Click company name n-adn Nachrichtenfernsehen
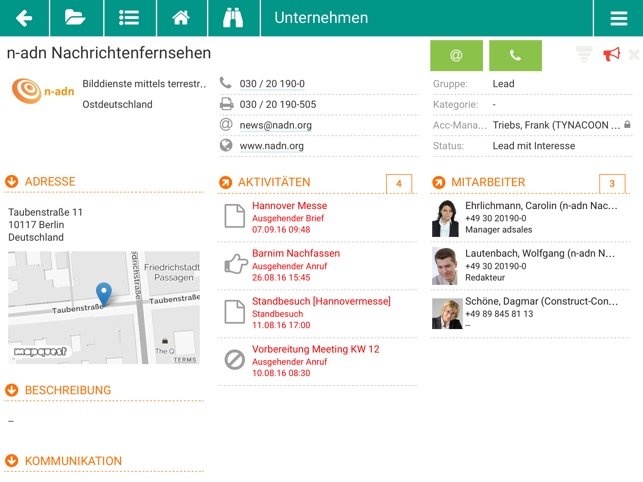Screen dimensions: 643x482 coord(109,53)
